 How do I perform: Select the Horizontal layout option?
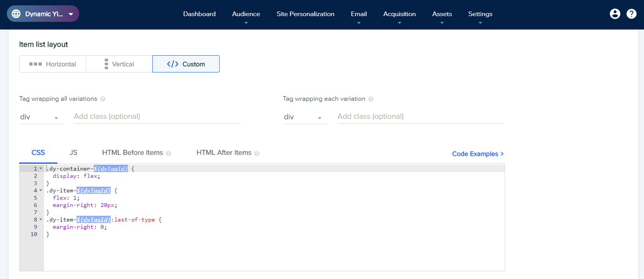click(52, 64)
